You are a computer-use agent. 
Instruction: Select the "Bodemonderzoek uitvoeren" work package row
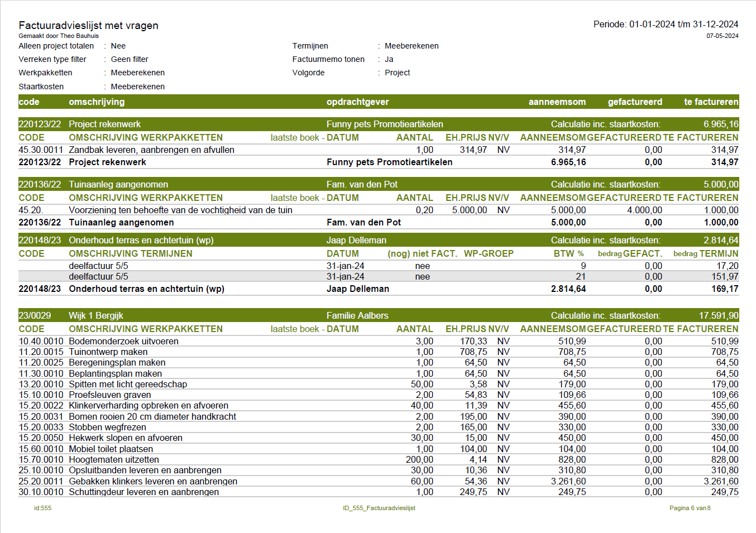(123, 342)
